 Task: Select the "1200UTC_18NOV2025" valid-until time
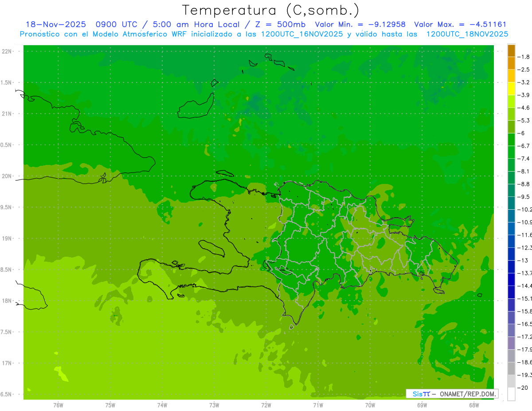[x=467, y=34]
